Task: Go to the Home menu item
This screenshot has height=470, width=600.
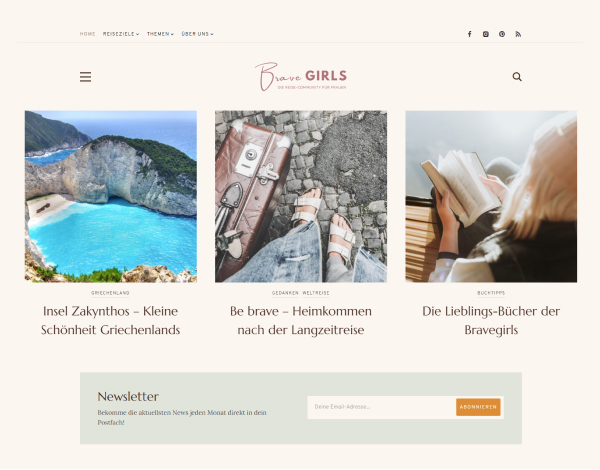Action: [88, 34]
